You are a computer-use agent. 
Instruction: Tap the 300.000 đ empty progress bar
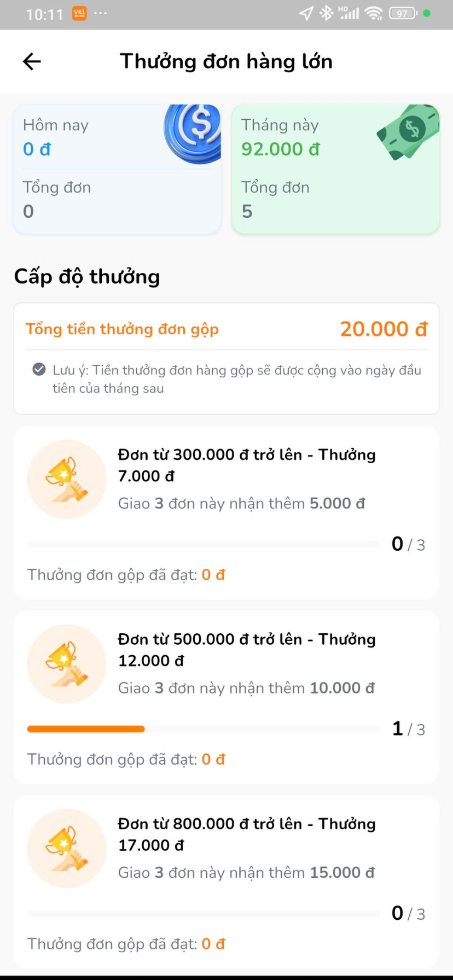click(203, 545)
